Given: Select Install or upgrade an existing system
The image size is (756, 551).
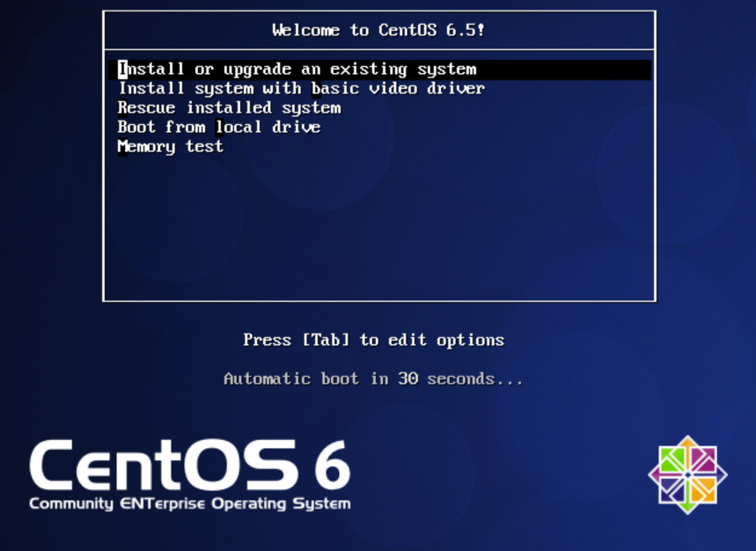Looking at the screenshot, I should pos(297,70).
